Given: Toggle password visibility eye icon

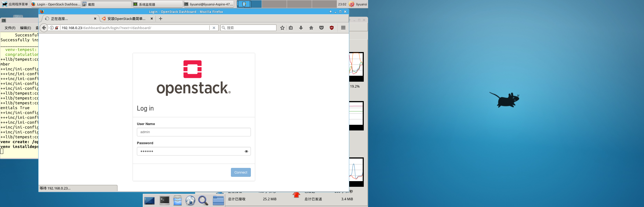Looking at the screenshot, I should pos(246,151).
